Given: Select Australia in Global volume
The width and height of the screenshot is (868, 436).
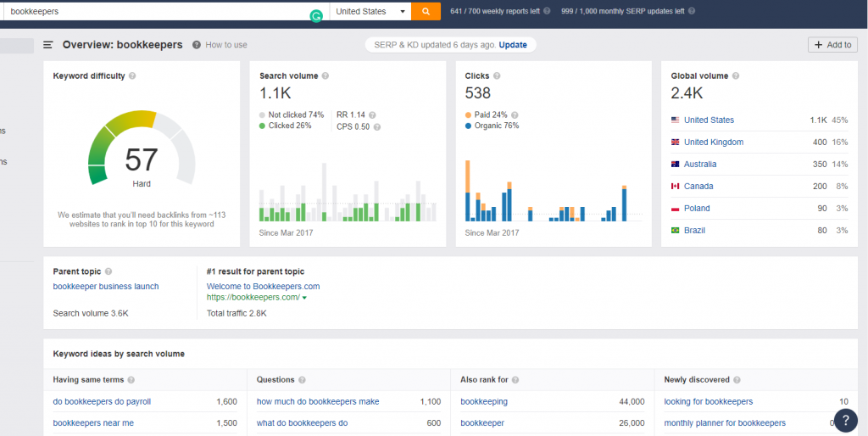Looking at the screenshot, I should click(x=700, y=164).
